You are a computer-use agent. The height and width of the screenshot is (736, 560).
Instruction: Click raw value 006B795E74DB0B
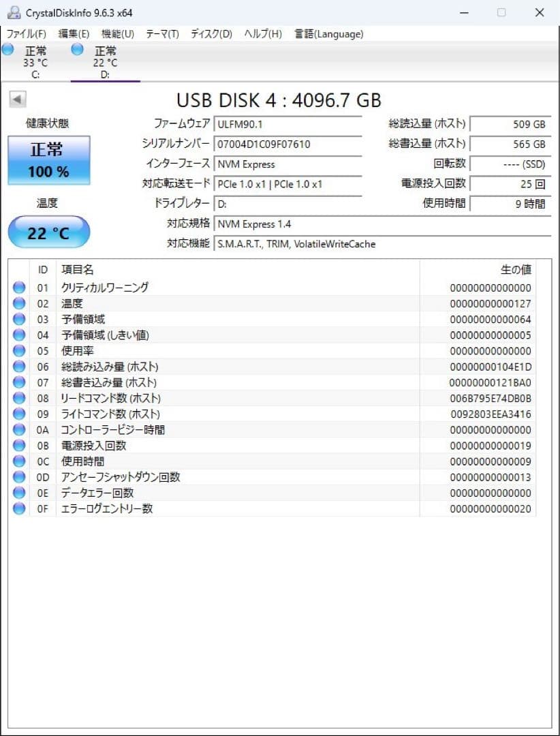491,399
